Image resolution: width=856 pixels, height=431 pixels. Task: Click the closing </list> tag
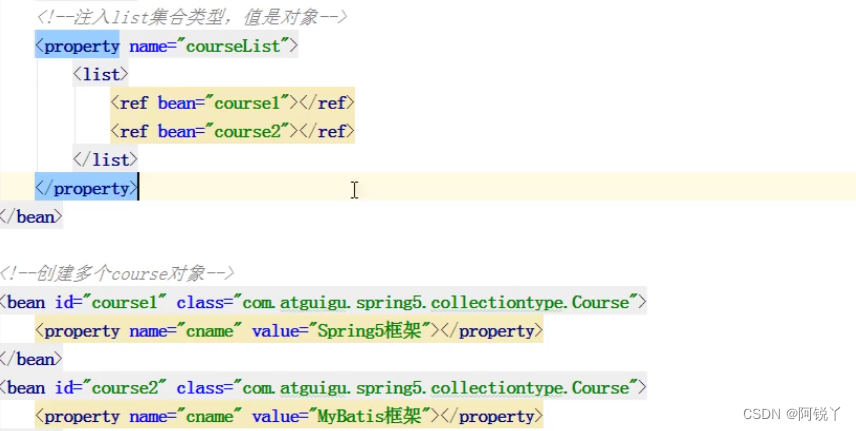tap(105, 160)
